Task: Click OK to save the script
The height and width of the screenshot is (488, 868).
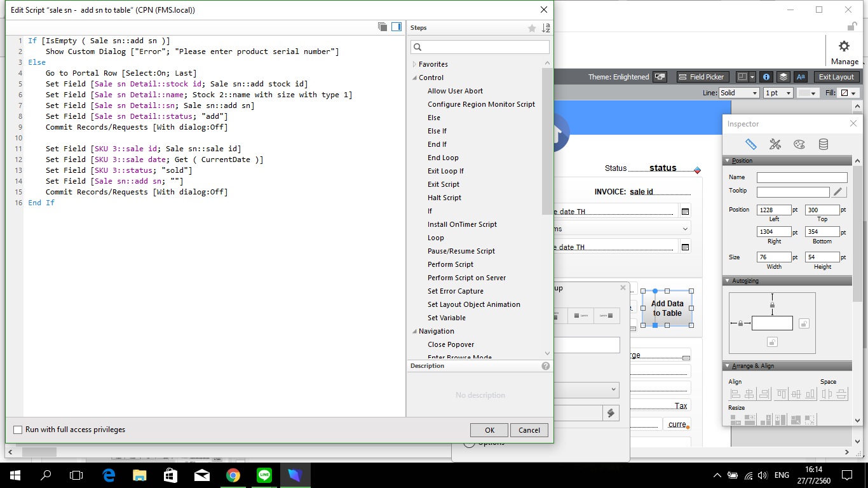Action: 489,430
